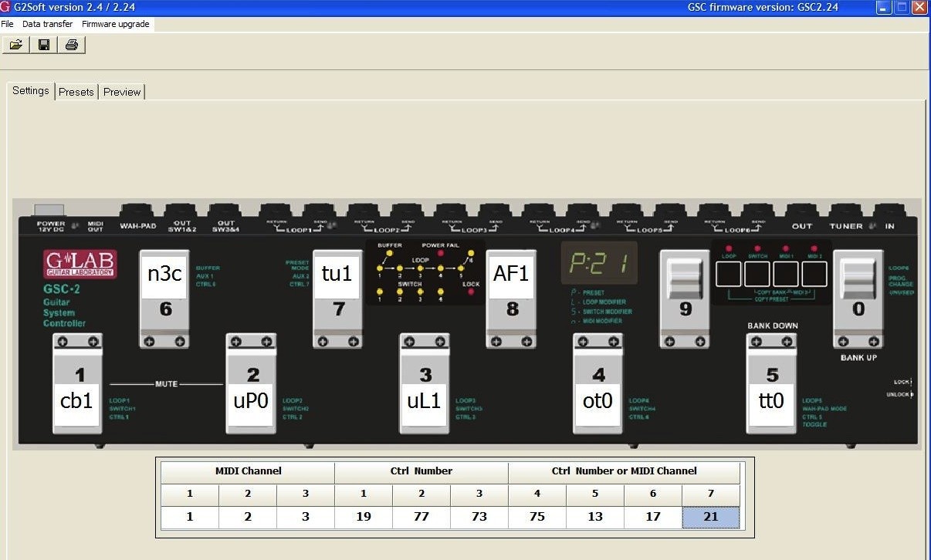Click the MIDI OUT jack label

pyautogui.click(x=96, y=226)
